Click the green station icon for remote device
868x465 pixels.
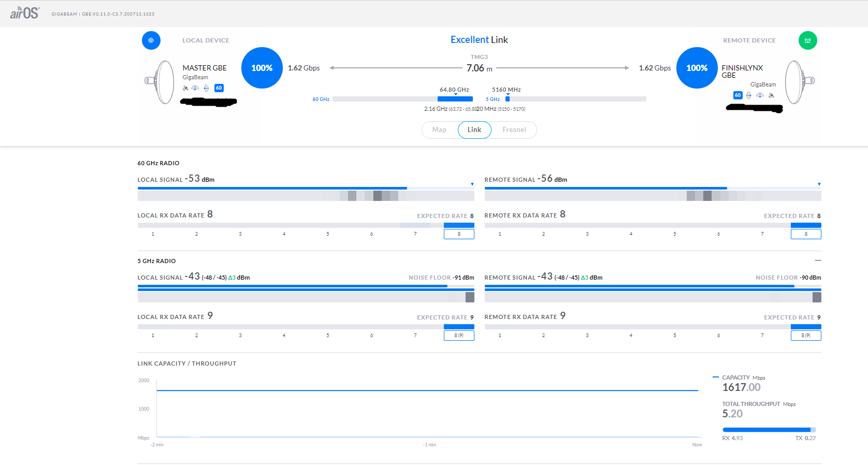[807, 40]
